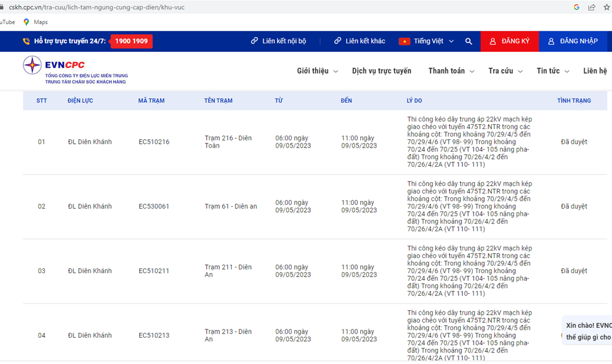Expand the Thanh toán menu
Viewport: 612px width, 364px height.
click(x=451, y=71)
